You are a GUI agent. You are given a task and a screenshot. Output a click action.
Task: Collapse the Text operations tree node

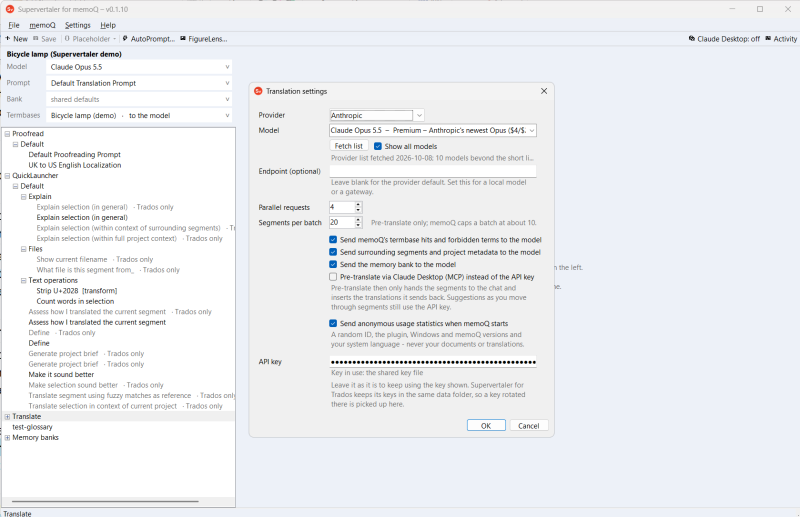pos(23,280)
